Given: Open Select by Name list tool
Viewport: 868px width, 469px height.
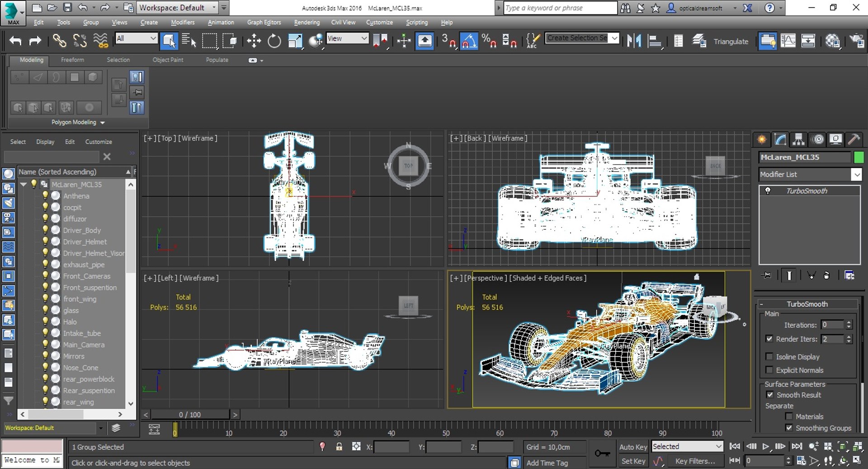Looking at the screenshot, I should (189, 41).
